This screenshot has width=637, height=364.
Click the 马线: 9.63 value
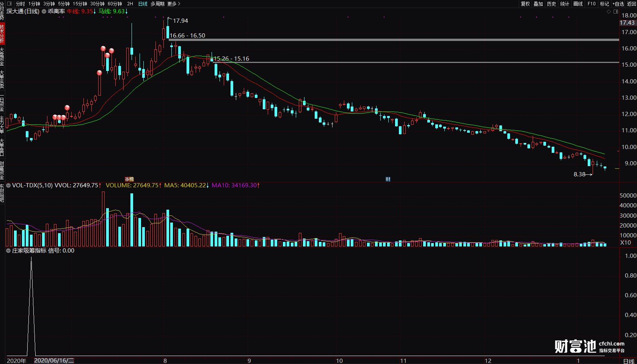(x=111, y=11)
